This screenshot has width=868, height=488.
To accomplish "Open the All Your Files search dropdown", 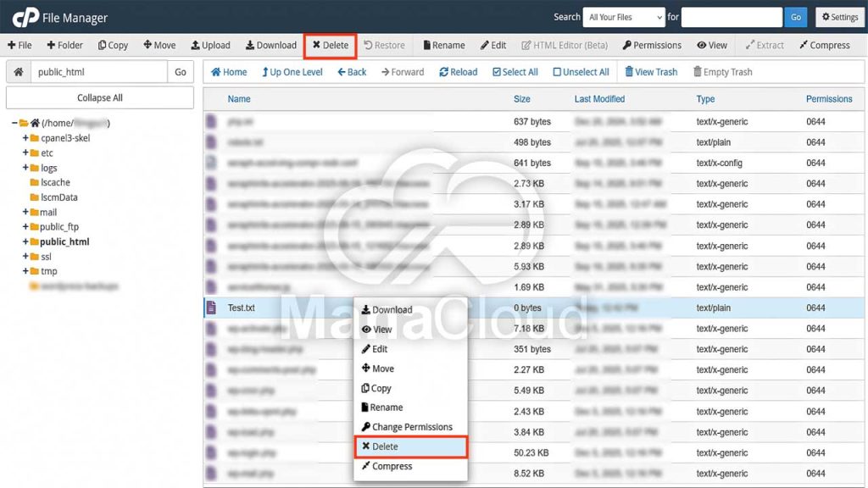I will tap(625, 17).
